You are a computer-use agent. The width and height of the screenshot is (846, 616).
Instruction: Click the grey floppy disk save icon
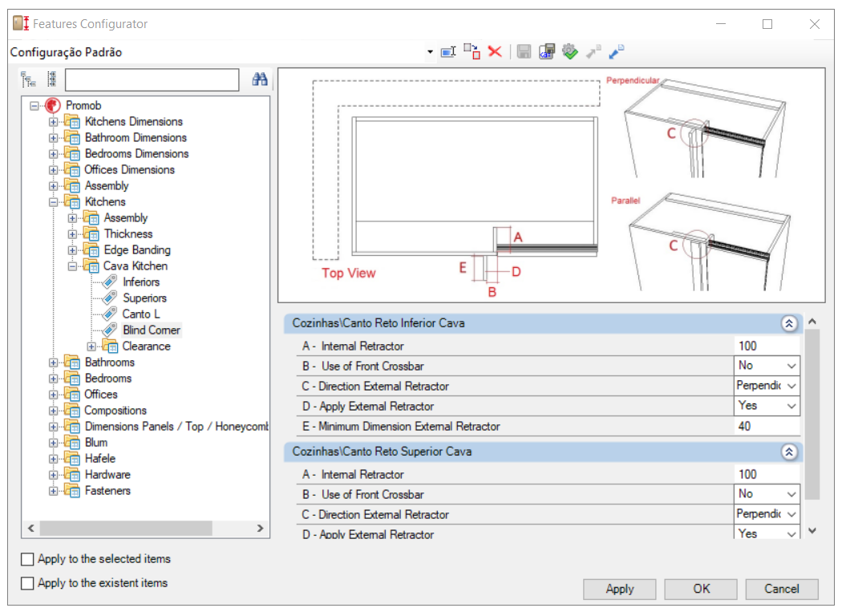coord(524,52)
